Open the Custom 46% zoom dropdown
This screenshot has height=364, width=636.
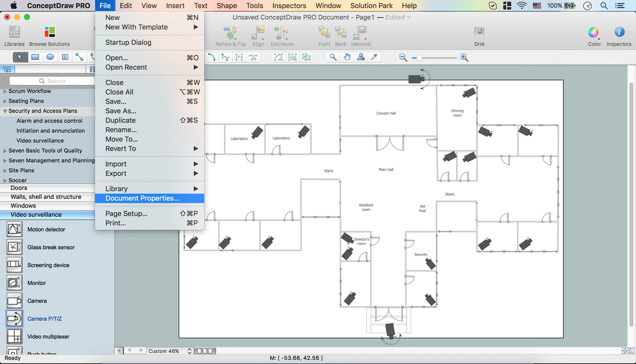(169, 351)
